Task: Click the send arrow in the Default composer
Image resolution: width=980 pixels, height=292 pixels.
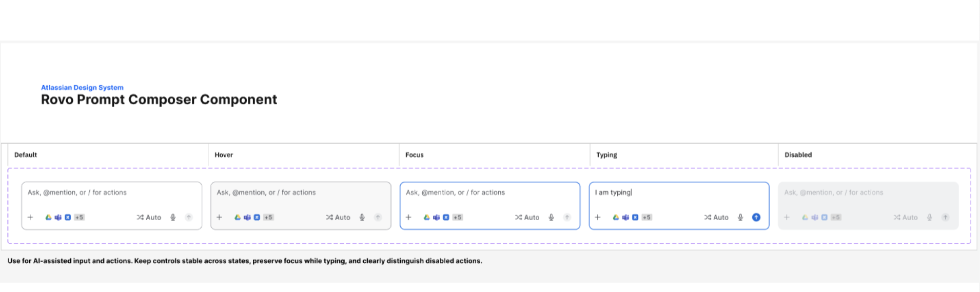Action: pos(189,218)
